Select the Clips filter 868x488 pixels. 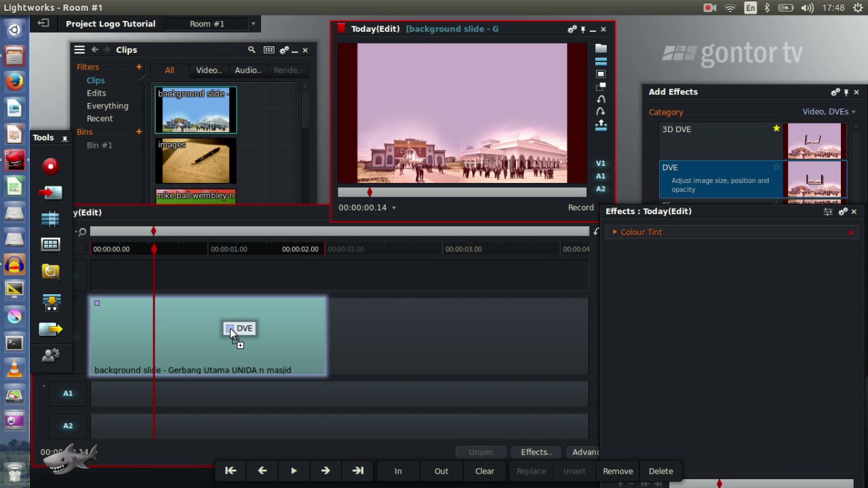pos(96,80)
